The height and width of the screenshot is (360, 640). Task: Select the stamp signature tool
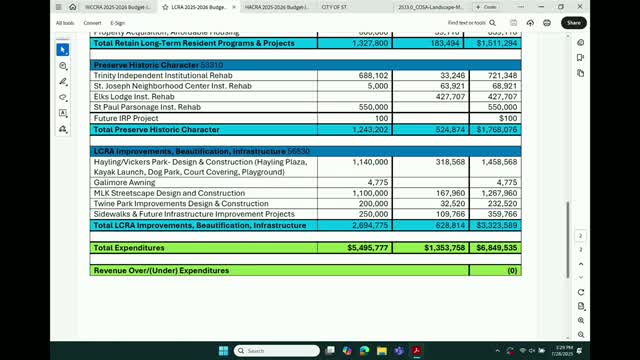(63, 129)
